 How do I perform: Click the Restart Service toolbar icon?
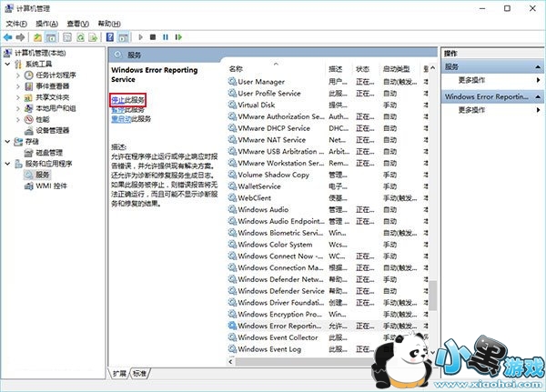click(x=178, y=37)
